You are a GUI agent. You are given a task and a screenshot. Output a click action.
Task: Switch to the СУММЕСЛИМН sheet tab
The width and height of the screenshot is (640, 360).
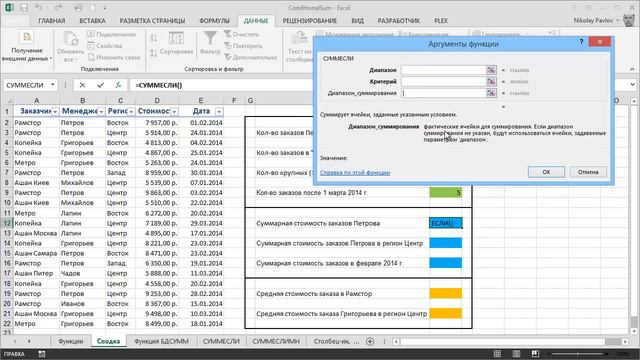point(276,341)
